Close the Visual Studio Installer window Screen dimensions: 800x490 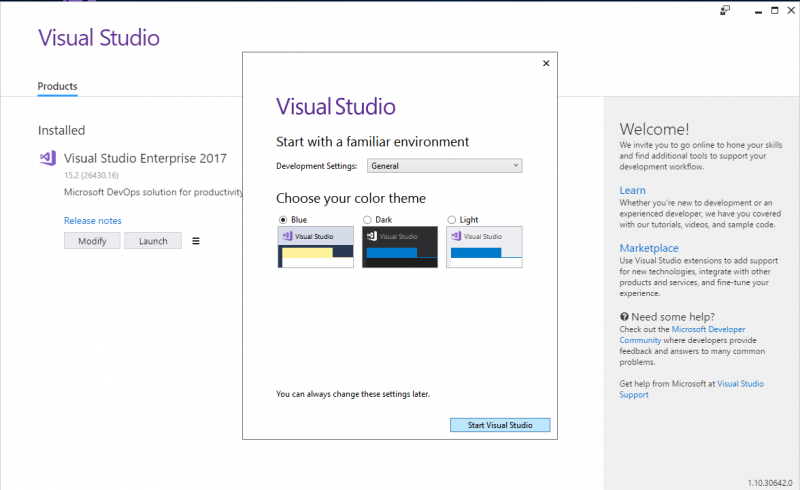(x=791, y=10)
